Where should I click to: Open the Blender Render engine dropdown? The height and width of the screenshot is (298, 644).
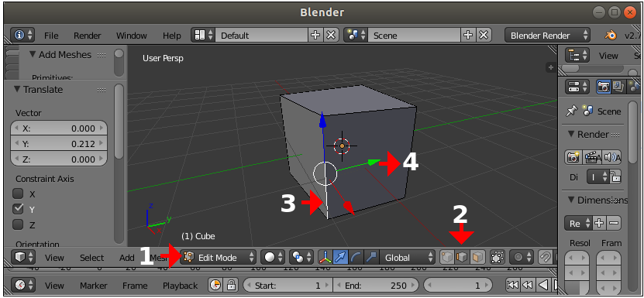click(547, 36)
